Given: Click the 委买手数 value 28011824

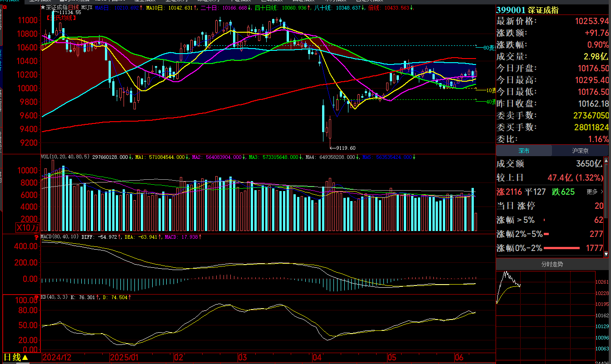Looking at the screenshot, I should click(591, 128).
